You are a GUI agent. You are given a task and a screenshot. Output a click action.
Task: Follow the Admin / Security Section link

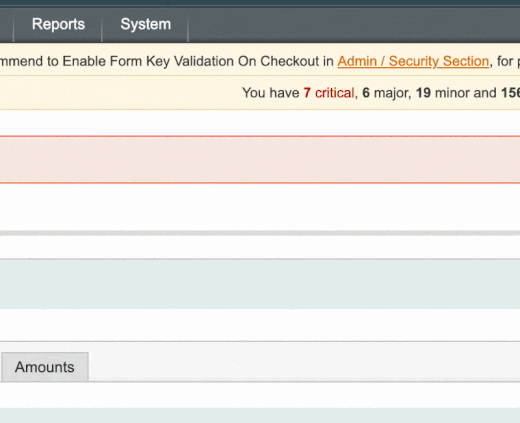point(413,61)
